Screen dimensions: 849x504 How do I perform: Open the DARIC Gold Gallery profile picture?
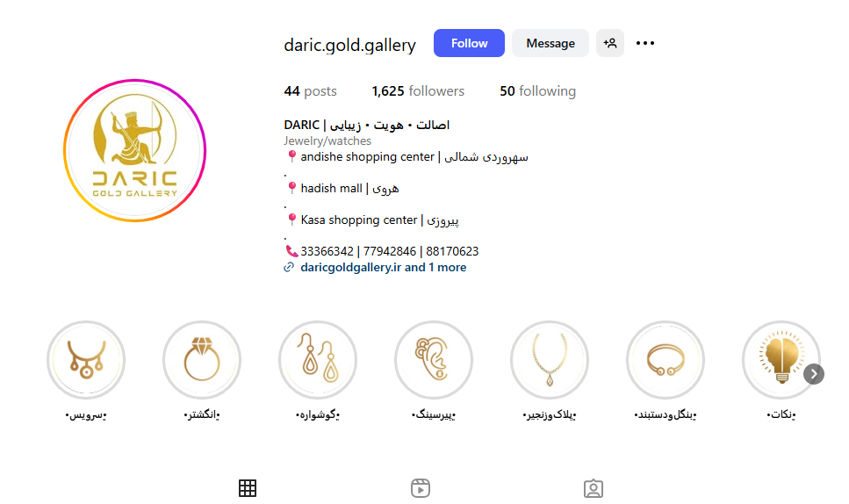(135, 150)
